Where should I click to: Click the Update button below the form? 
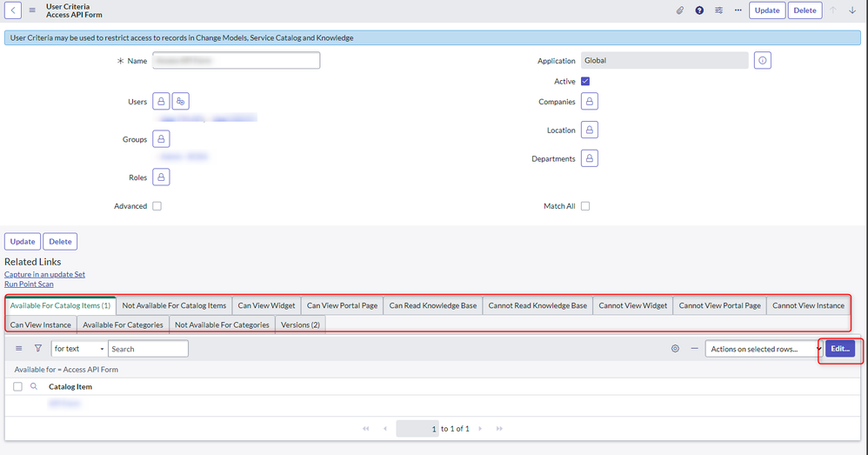(x=23, y=241)
